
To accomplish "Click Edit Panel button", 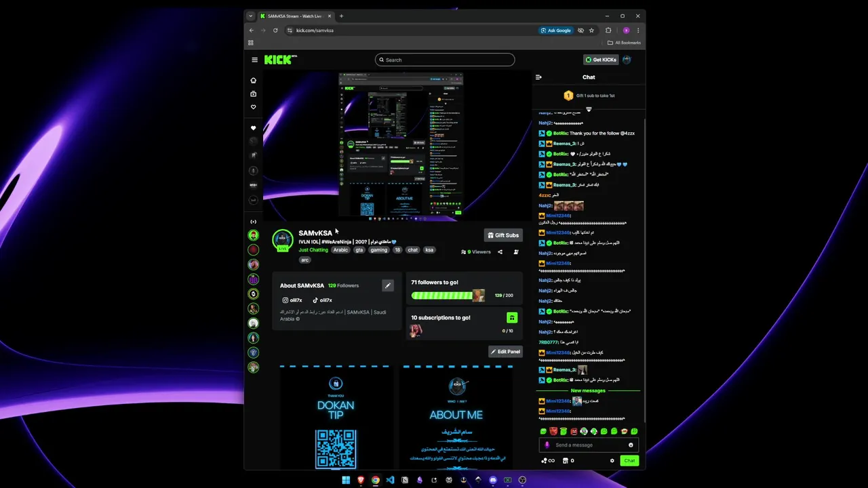I will (505, 352).
